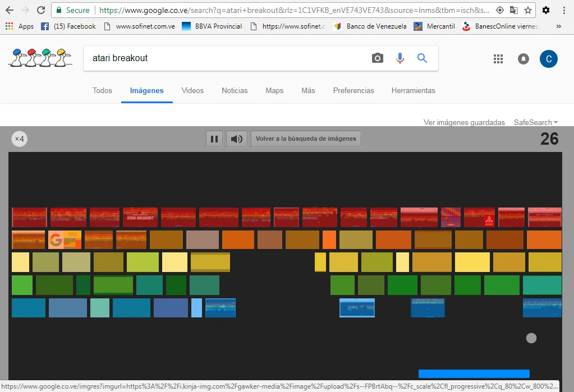Click the orange brick showing the Google G
This screenshot has width=574, height=392.
(x=65, y=239)
